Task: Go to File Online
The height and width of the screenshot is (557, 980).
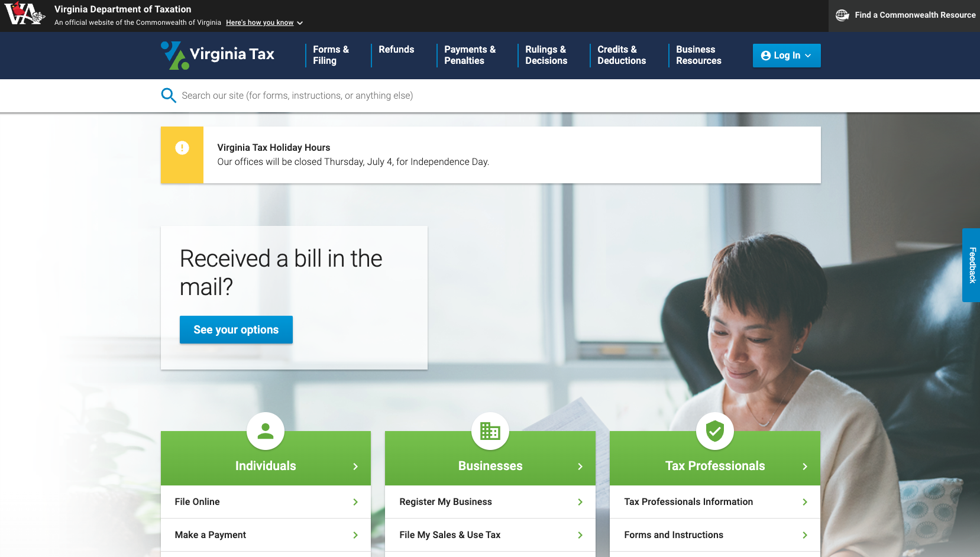Action: click(x=266, y=502)
